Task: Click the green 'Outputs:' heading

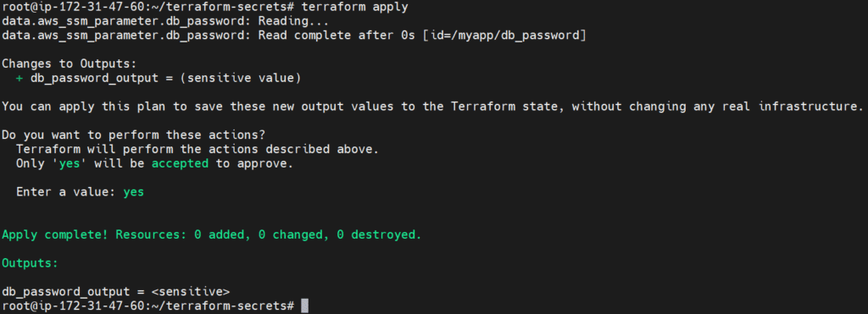Action: [x=30, y=262]
